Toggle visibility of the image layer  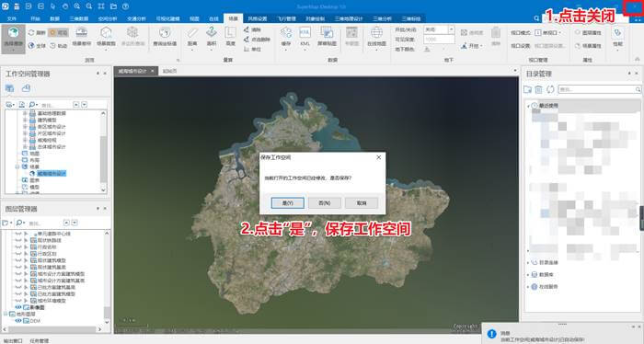coord(18,307)
